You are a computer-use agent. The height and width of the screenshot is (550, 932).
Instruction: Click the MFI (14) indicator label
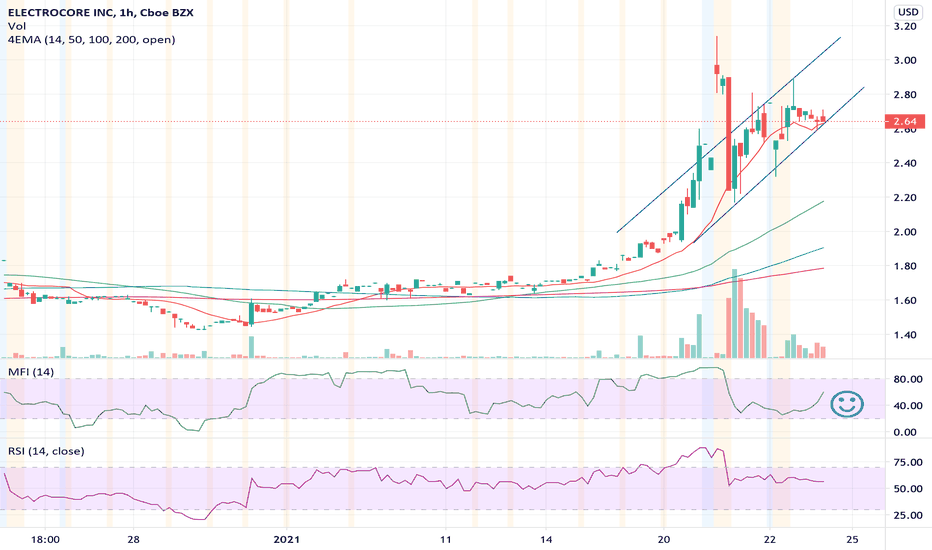(x=31, y=372)
